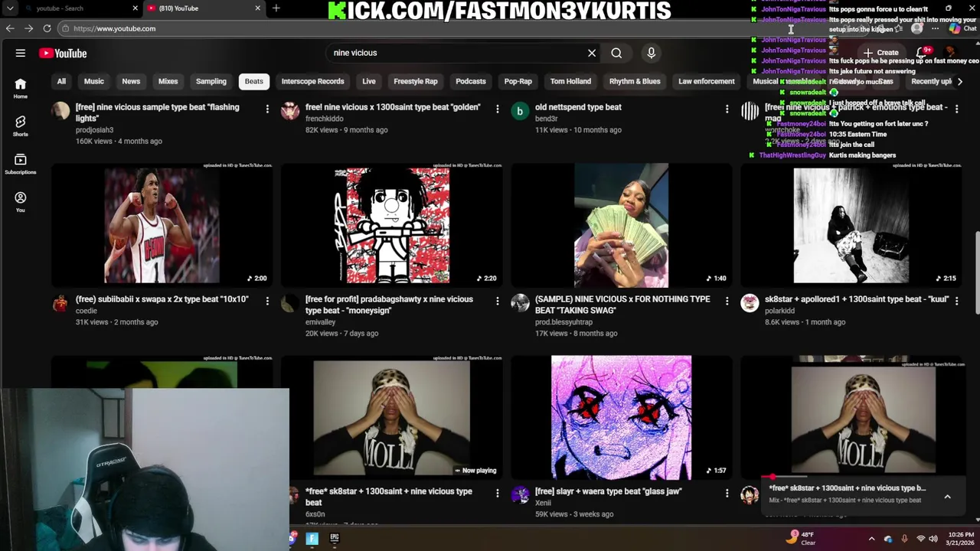This screenshot has width=980, height=551.
Task: Open the basketball player "10x10" thumbnail
Action: pyautogui.click(x=162, y=224)
